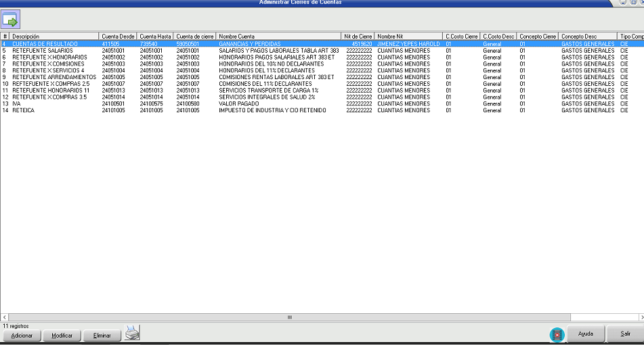Click the export window icon in top toolbar
644x345 pixels.
pyautogui.click(x=12, y=19)
